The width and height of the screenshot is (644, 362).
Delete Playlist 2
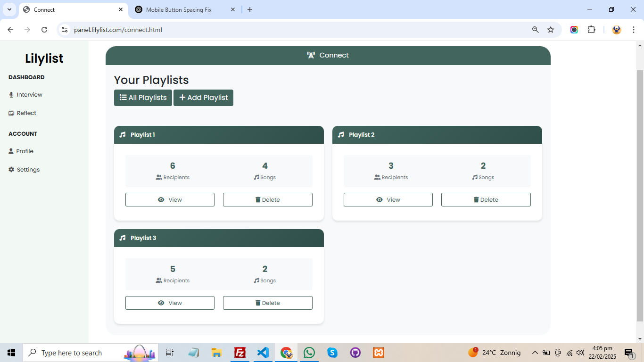[486, 200]
